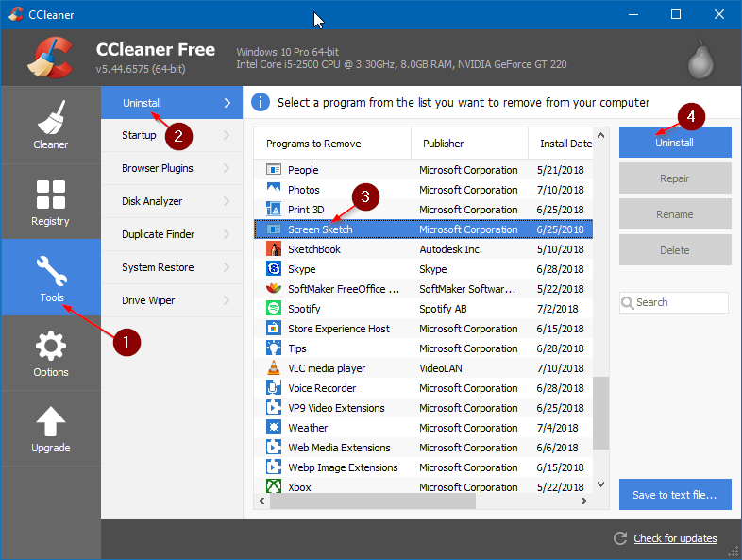Click the scroll right arrow under the list
The height and width of the screenshot is (560, 742).
point(584,501)
